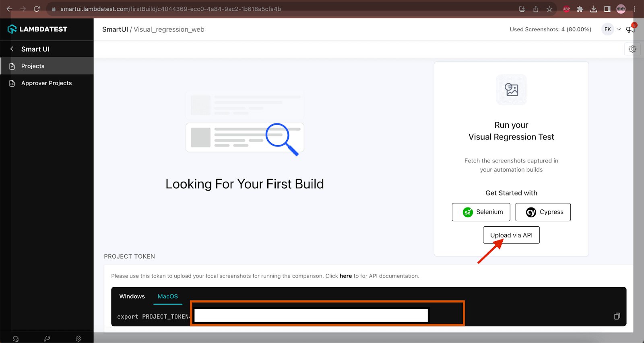The height and width of the screenshot is (343, 644).
Task: Open the extensions puzzle icon
Action: (580, 9)
